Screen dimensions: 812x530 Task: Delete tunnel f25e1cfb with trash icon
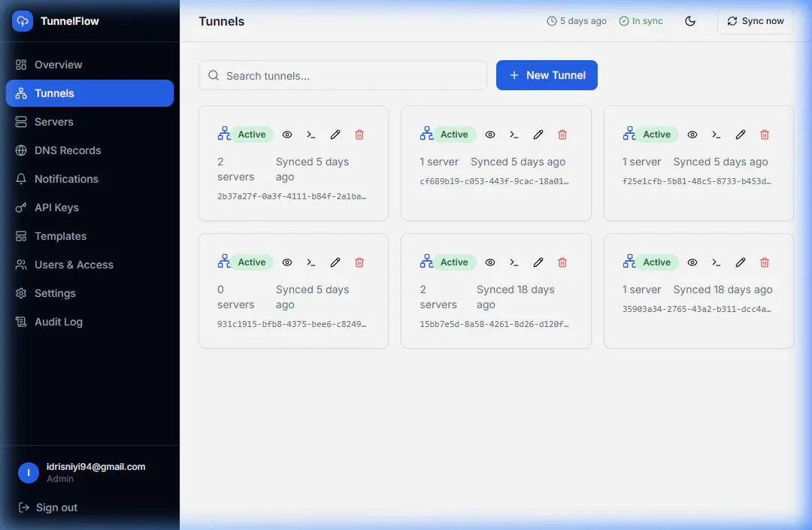[765, 135]
